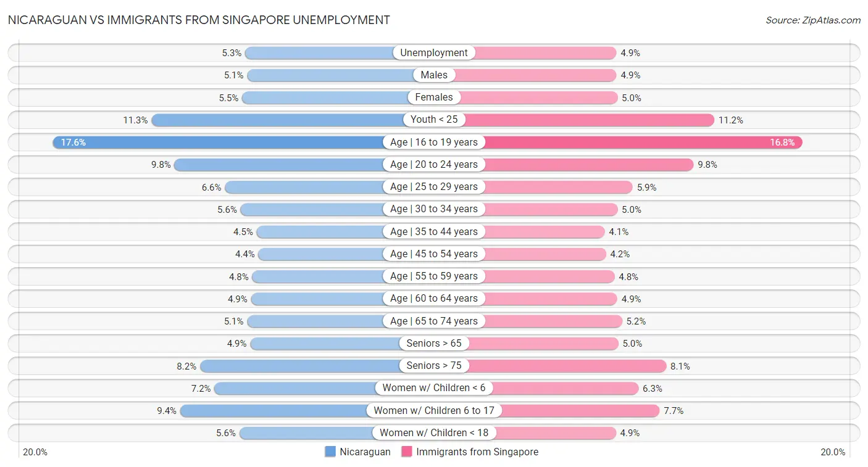Click the Age | 16 to 19 years label
This screenshot has height=467, width=868.
(434, 143)
